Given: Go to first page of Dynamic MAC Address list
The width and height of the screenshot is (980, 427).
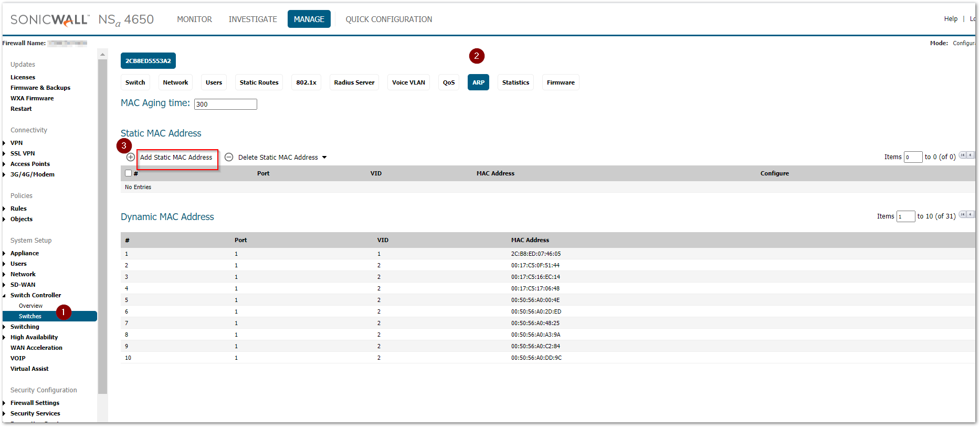Looking at the screenshot, I should click(x=963, y=214).
